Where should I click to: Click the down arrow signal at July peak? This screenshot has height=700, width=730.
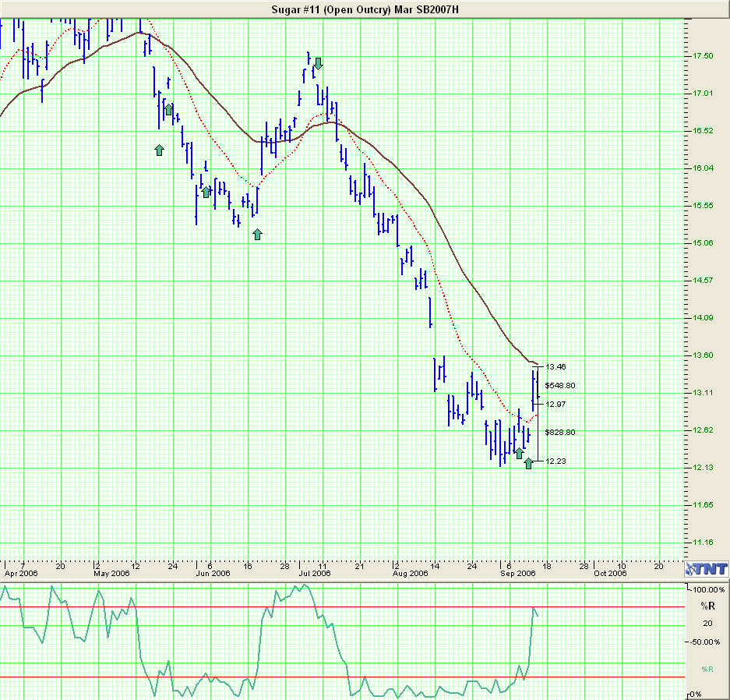[318, 63]
